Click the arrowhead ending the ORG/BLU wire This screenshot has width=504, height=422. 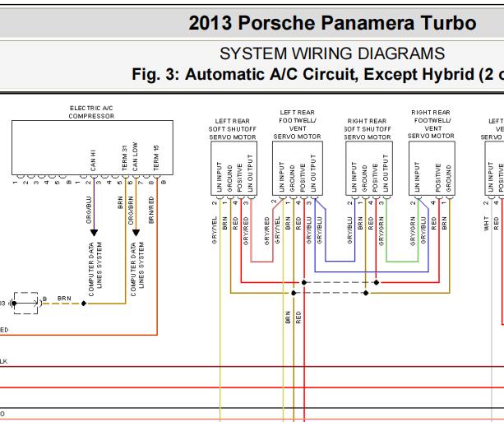[x=94, y=233]
